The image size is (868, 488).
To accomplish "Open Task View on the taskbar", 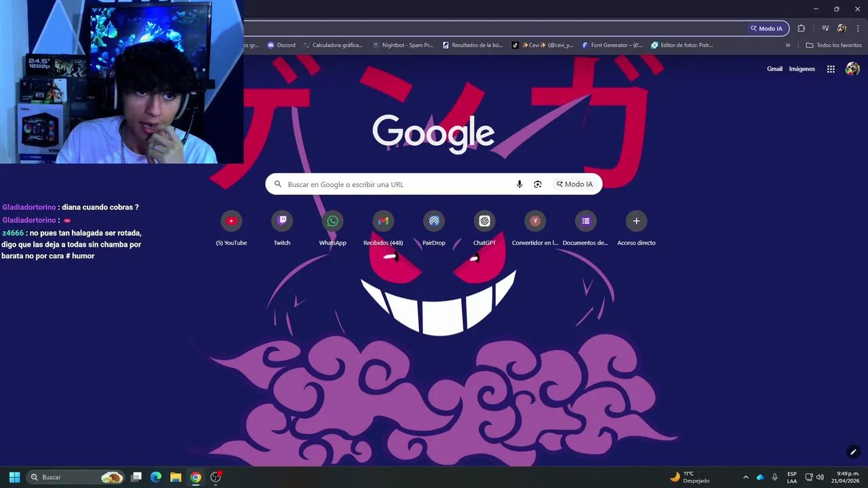I will coord(136,477).
